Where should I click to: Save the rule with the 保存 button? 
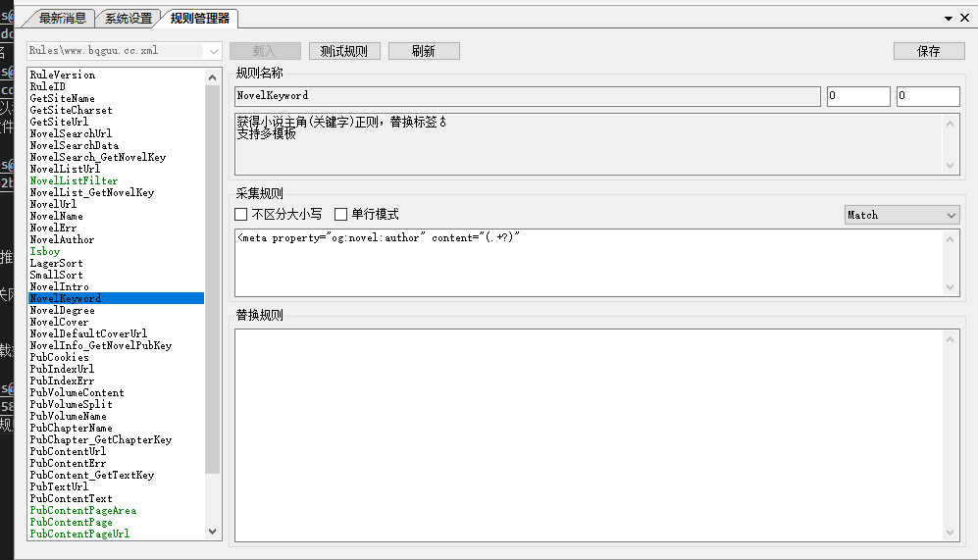pos(928,51)
